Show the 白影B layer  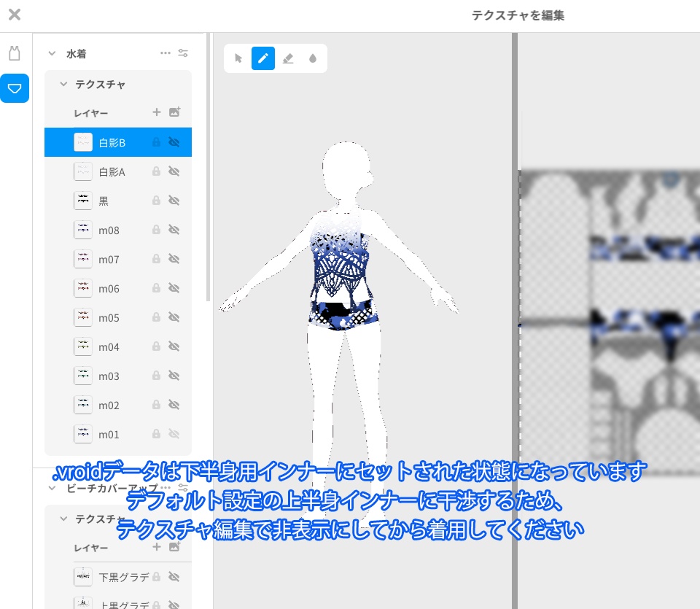(x=174, y=142)
